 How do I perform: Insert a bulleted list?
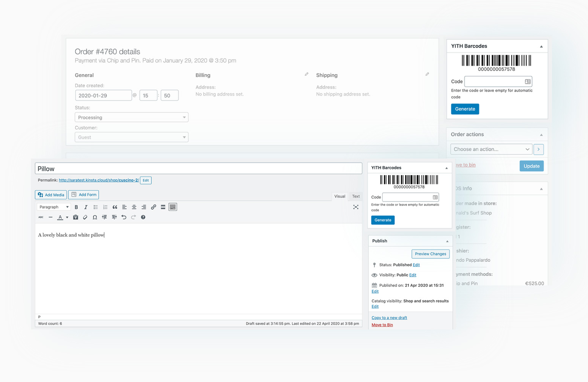pos(95,207)
